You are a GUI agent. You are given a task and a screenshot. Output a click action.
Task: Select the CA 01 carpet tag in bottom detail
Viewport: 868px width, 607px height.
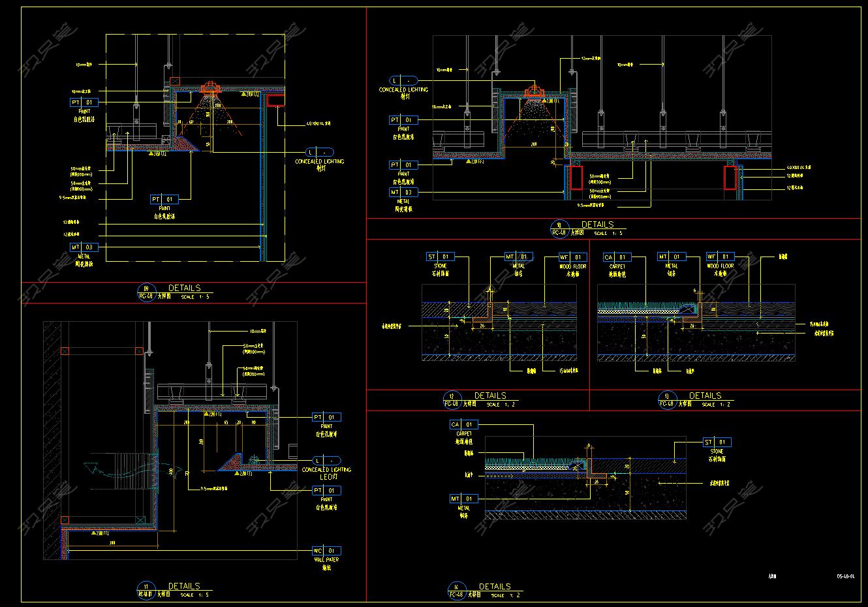tap(464, 424)
